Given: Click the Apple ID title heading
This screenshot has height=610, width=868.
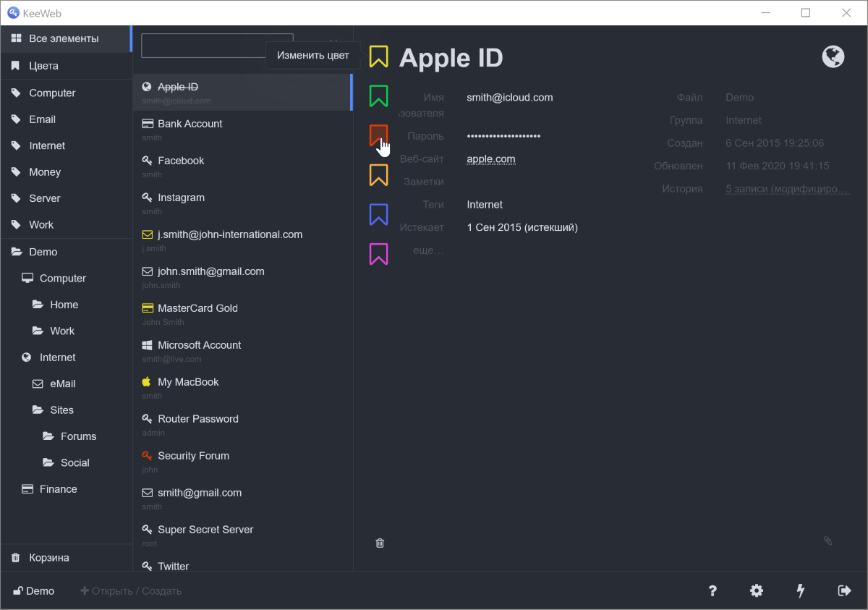Looking at the screenshot, I should coord(451,58).
